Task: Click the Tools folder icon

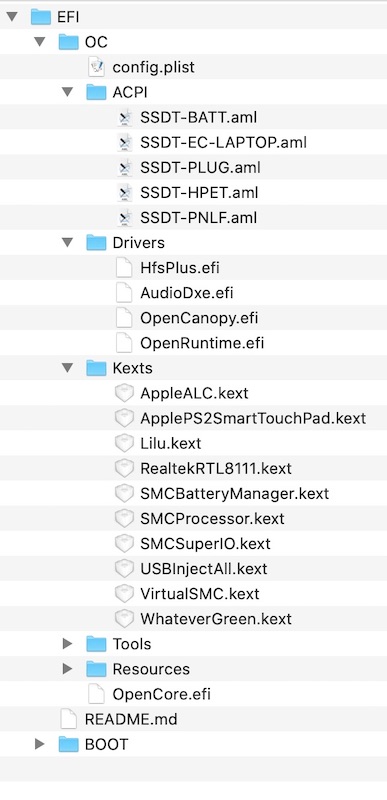Action: 96,644
